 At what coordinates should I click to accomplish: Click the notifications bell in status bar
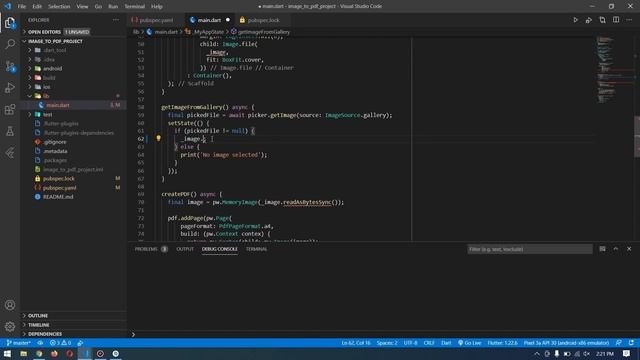pyautogui.click(x=631, y=343)
